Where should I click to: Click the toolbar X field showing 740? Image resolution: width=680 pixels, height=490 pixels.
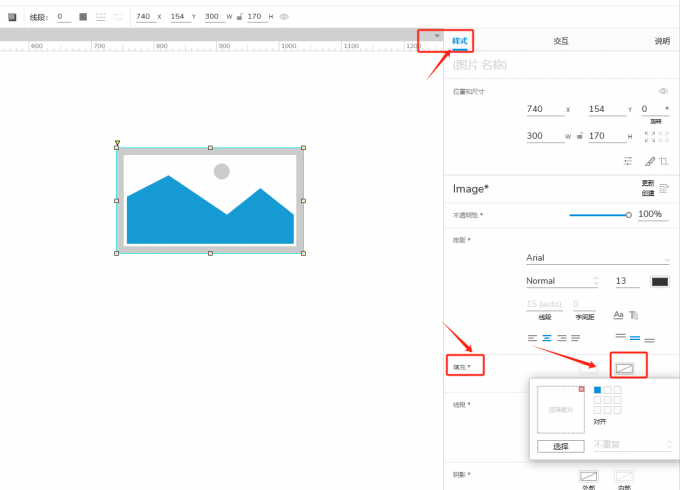[145, 16]
